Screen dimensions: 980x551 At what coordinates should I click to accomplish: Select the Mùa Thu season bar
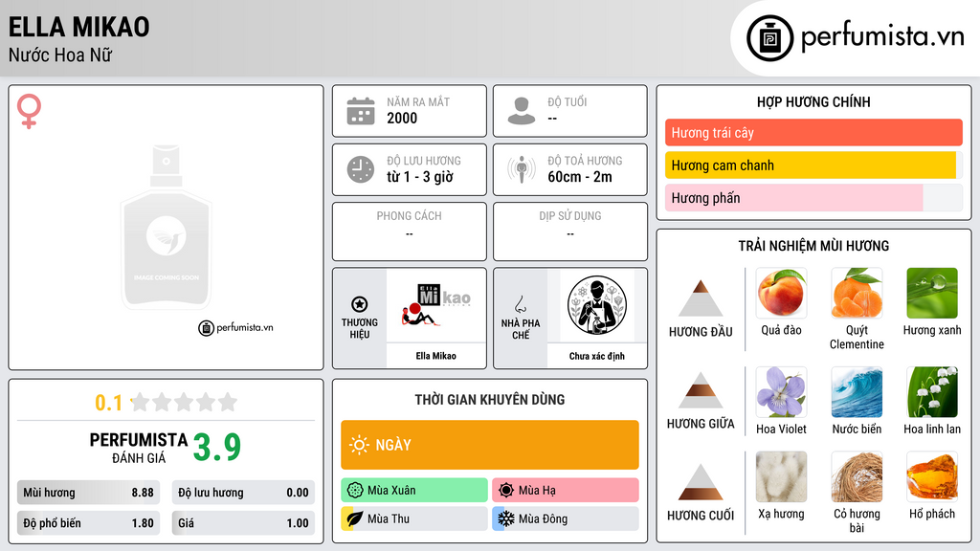414,518
